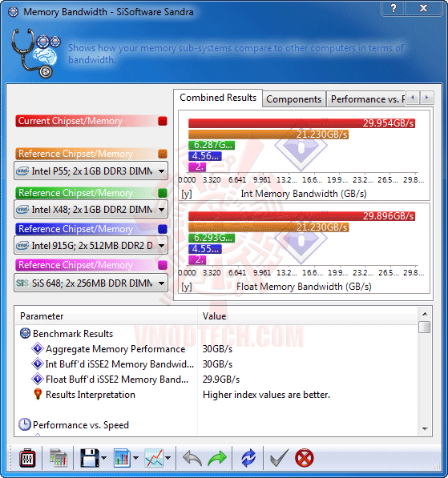The height and width of the screenshot is (478, 448).
Task: Click the 29.9GB/s Float bandwidth value
Action: 221,380
